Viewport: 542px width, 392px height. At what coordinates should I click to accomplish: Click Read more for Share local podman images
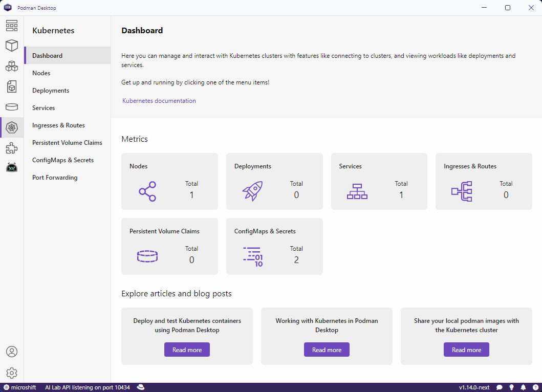coord(466,350)
